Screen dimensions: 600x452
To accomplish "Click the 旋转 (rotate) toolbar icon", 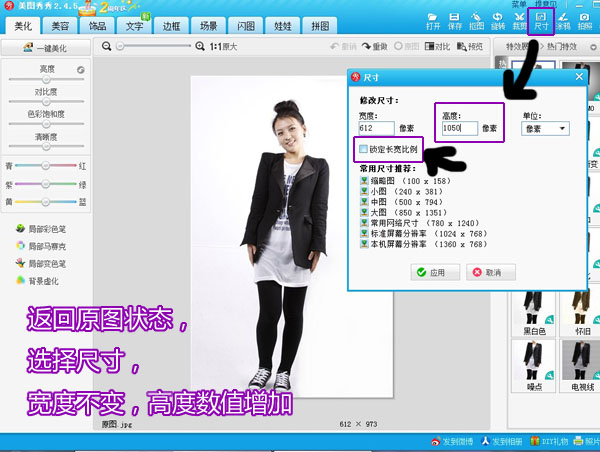I will pyautogui.click(x=498, y=20).
